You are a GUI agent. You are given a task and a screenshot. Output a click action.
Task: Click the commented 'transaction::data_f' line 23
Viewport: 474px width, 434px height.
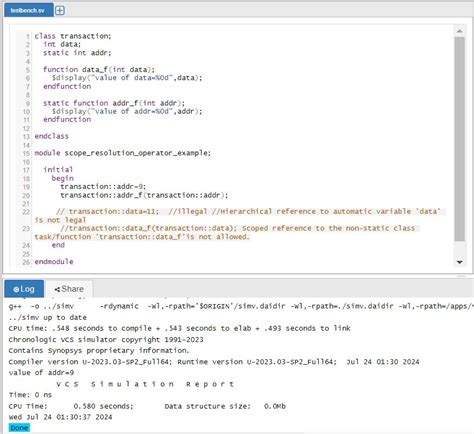click(x=227, y=232)
